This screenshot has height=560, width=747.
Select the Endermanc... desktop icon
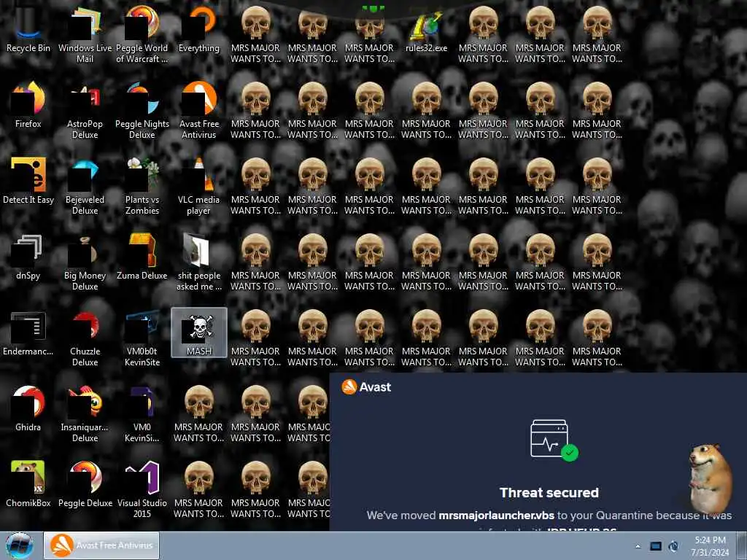coord(28,333)
